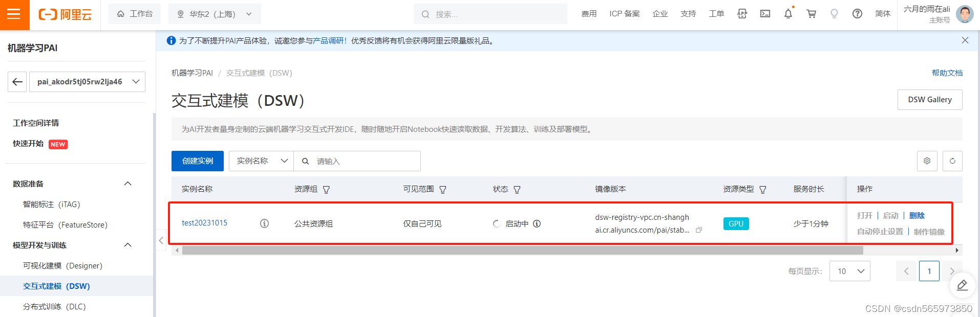
Task: Go to previous page of results
Action: (906, 271)
